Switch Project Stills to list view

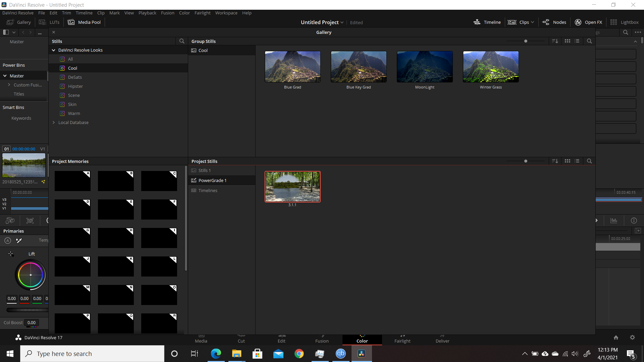[x=577, y=161]
